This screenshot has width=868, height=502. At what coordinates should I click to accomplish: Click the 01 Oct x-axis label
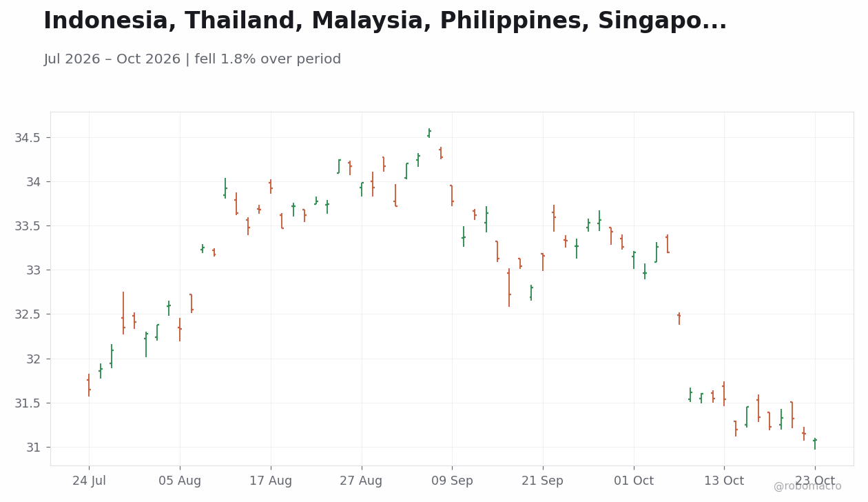pos(634,481)
